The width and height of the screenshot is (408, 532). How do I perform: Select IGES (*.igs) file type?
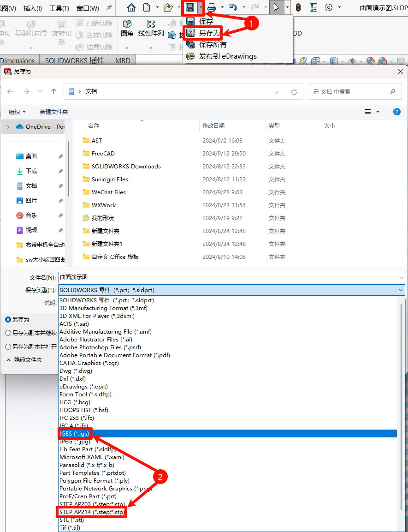click(x=227, y=433)
